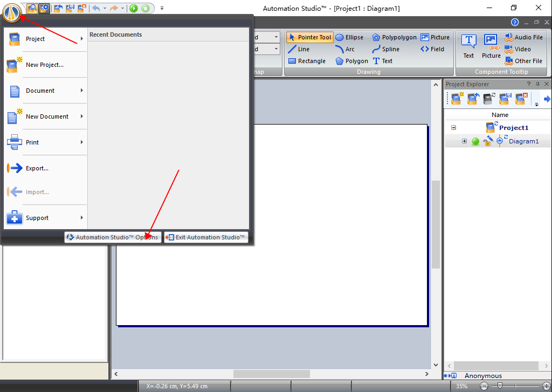The width and height of the screenshot is (552, 392).
Task: Open the Print submenu
Action: tap(45, 142)
